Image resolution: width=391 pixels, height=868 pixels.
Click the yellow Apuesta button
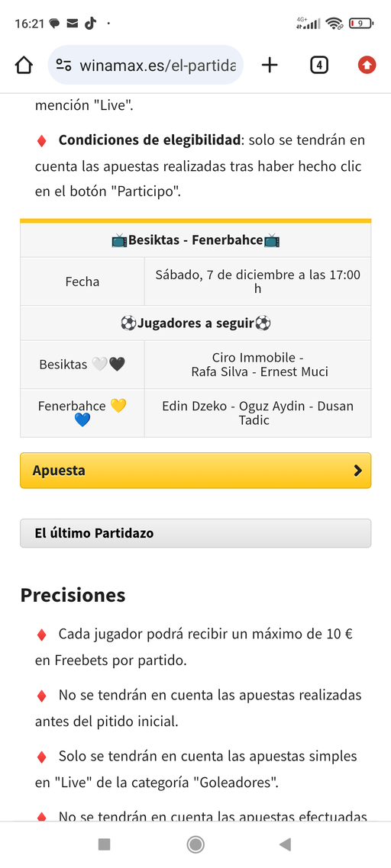(195, 471)
